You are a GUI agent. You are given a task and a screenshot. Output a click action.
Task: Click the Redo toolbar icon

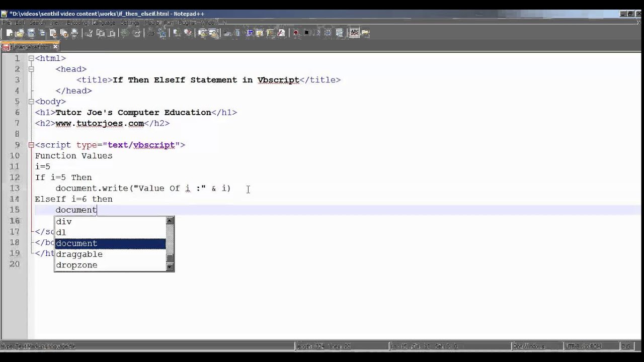(136, 33)
